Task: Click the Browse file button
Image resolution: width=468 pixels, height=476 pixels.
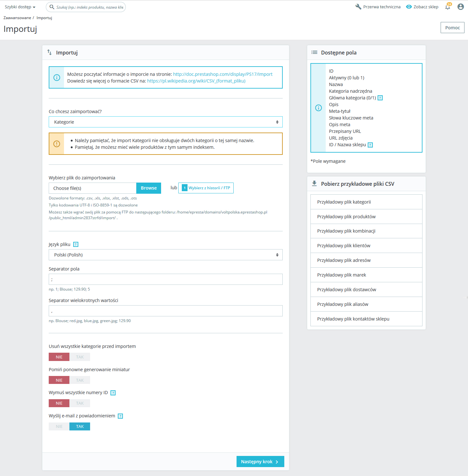Action: click(149, 188)
